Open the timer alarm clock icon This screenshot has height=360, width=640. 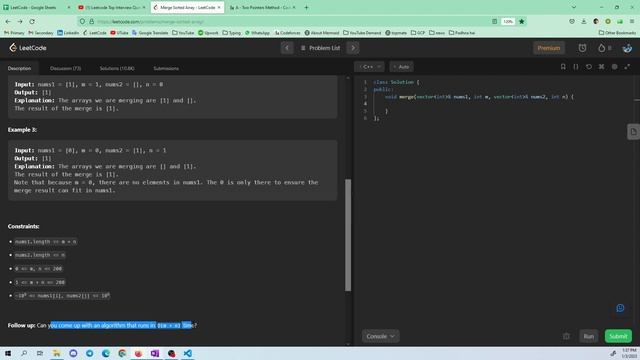pos(582,48)
